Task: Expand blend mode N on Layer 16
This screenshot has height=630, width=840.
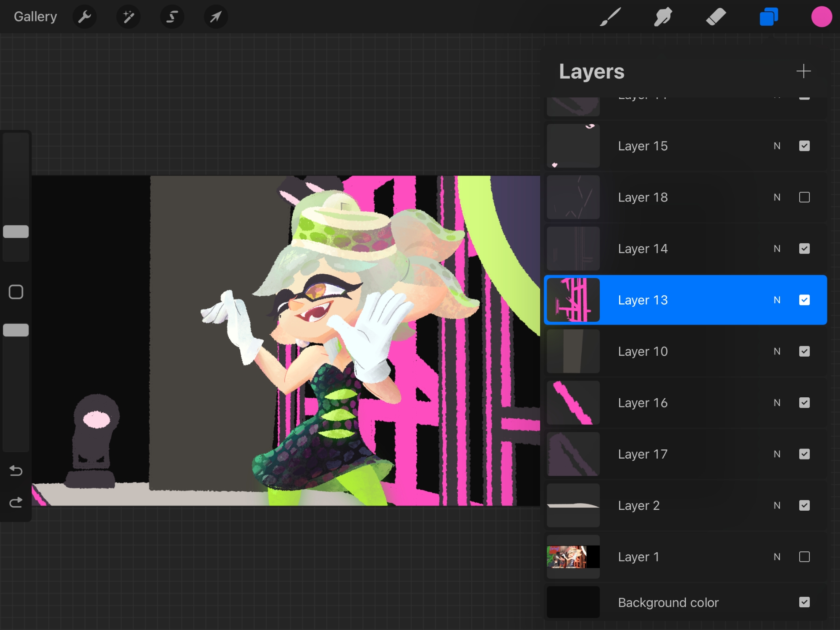Action: (777, 403)
